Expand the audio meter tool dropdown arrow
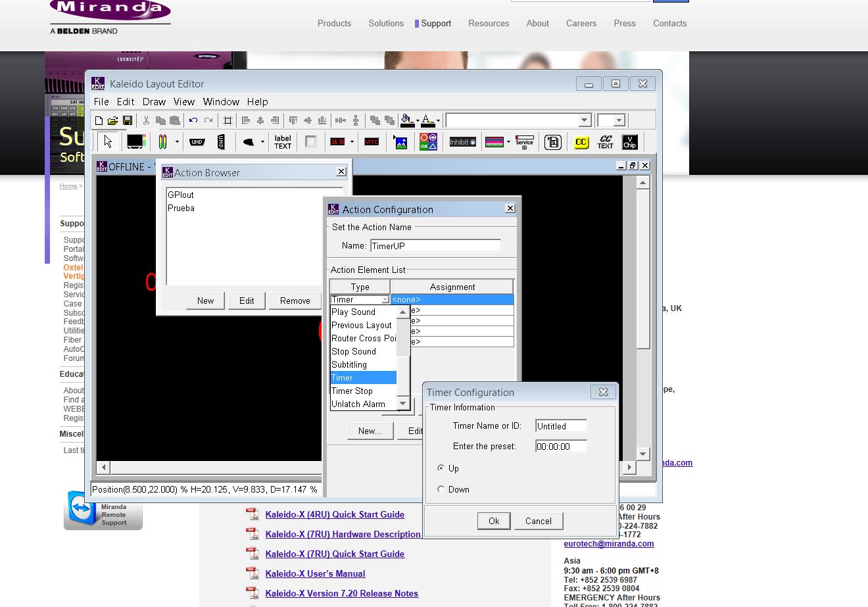Viewport: 868px width, 607px height. click(x=177, y=141)
